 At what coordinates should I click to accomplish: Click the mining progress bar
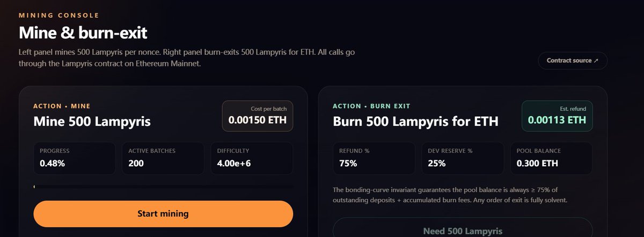click(163, 187)
